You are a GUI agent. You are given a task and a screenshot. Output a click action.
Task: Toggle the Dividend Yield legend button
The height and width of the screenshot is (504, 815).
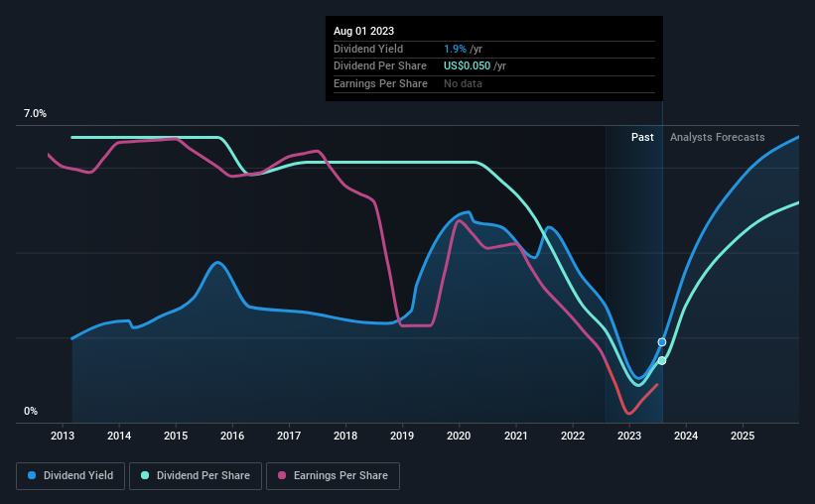point(70,476)
